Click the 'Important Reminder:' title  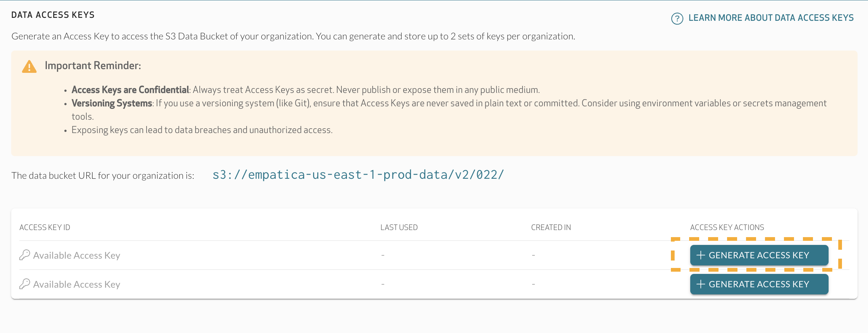coord(93,65)
